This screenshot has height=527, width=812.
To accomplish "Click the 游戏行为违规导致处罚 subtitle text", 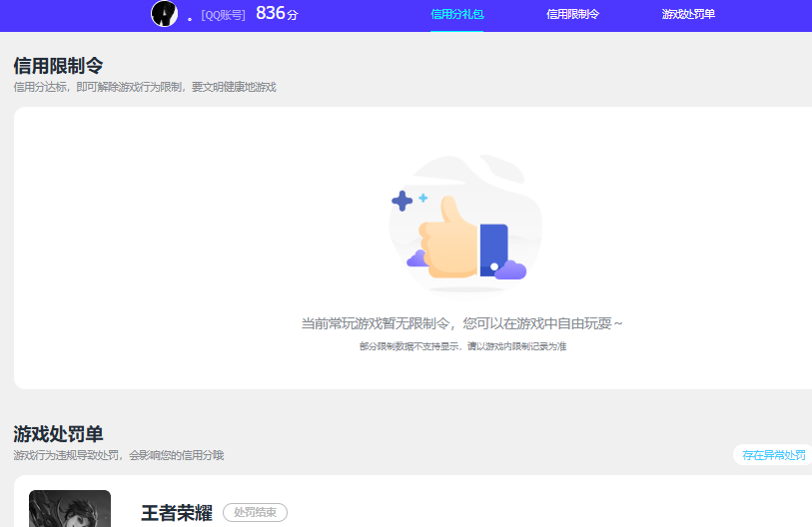I will pos(119,455).
